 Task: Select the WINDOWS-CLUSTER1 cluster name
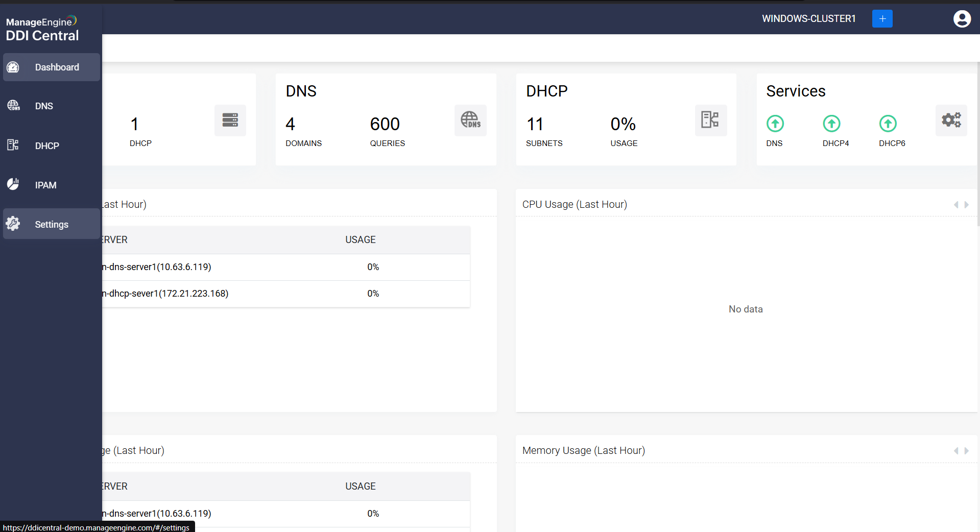point(808,19)
